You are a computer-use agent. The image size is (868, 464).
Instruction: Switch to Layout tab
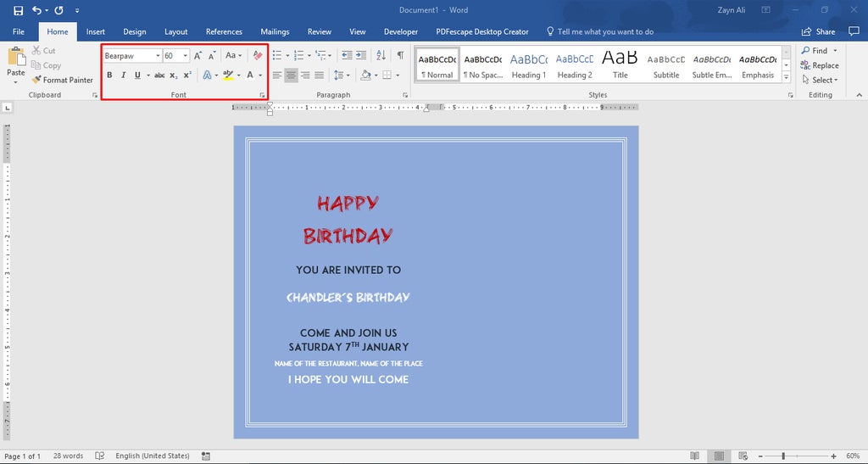click(x=176, y=31)
